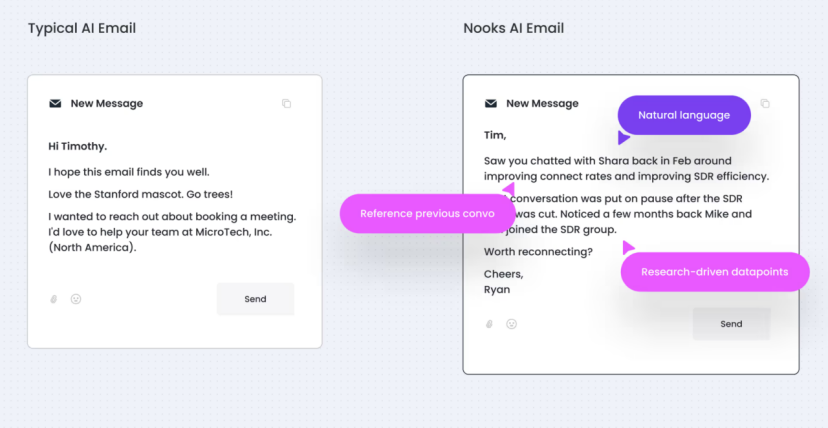Screen dimensions: 828x428
Task: Click the Research-driven datapoints tag
Action: [714, 272]
